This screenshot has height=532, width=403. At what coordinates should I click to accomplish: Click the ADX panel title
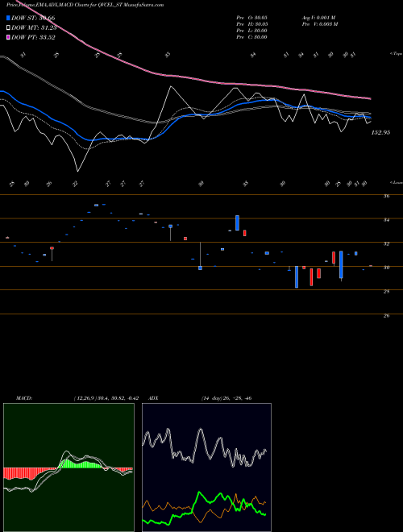[153, 398]
